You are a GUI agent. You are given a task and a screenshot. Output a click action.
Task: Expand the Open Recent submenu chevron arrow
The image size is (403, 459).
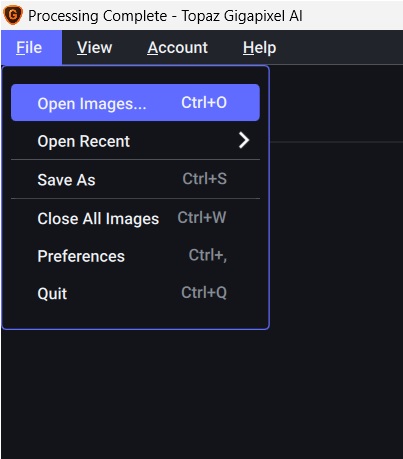pyautogui.click(x=244, y=140)
